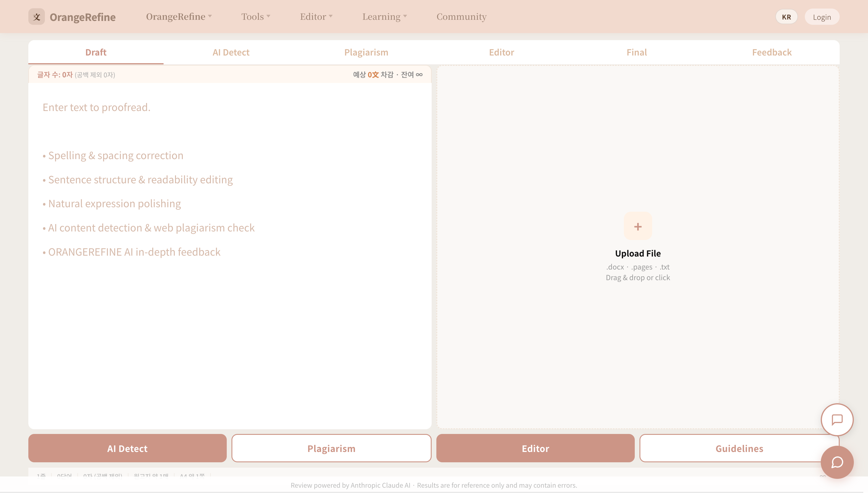Screen dimensions: 868x493
Task: Click the 文 OrangeRefine logo icon
Action: [x=37, y=16]
